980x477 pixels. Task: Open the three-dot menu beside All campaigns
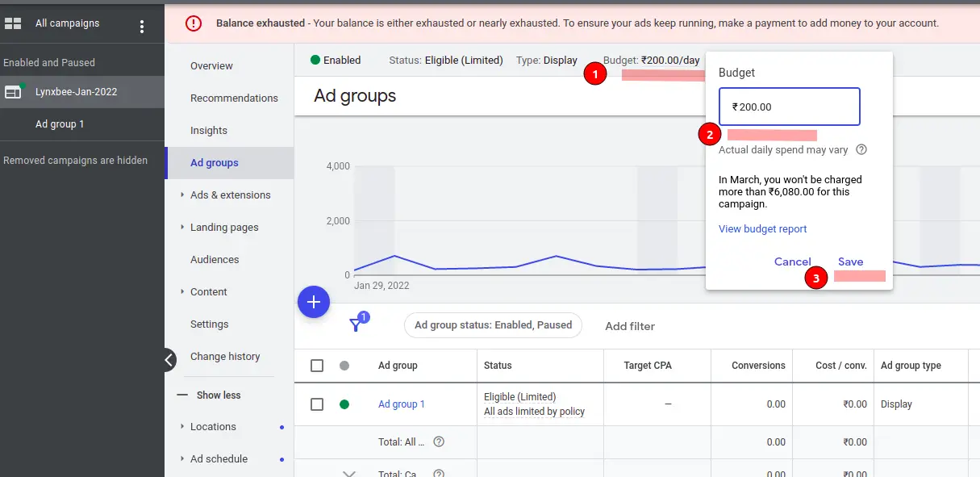pos(142,27)
